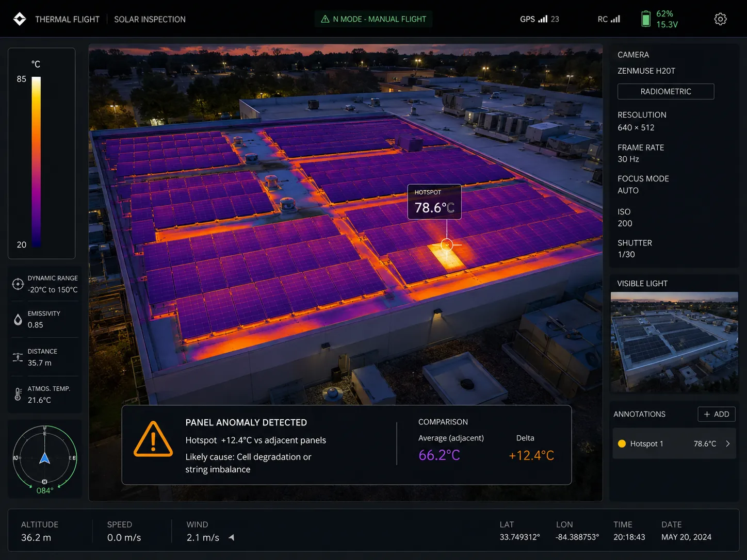This screenshot has height=560, width=747.
Task: Click the Emissivity 0.85 value
Action: 35,325
